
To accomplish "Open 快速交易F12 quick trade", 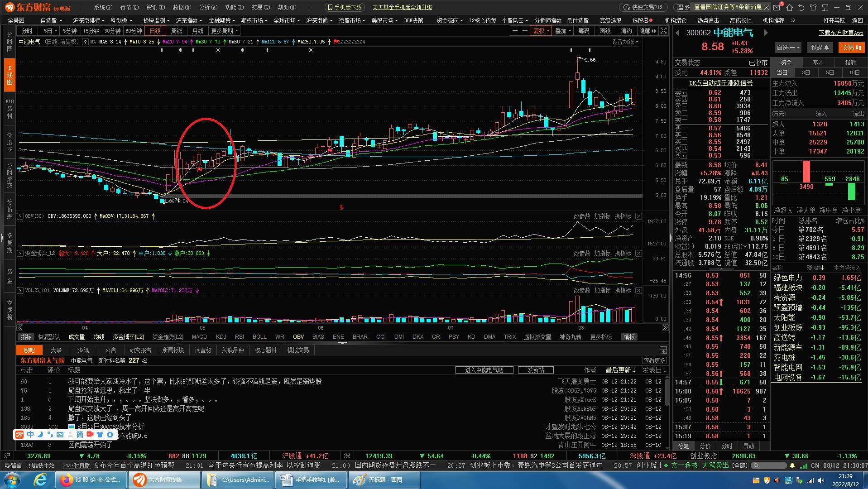I will [643, 7].
